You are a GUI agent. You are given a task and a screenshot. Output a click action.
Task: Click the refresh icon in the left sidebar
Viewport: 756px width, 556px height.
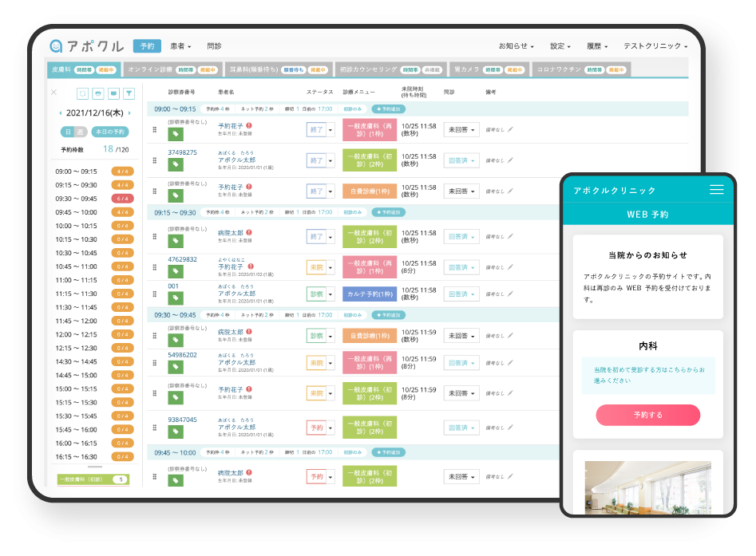click(x=83, y=93)
